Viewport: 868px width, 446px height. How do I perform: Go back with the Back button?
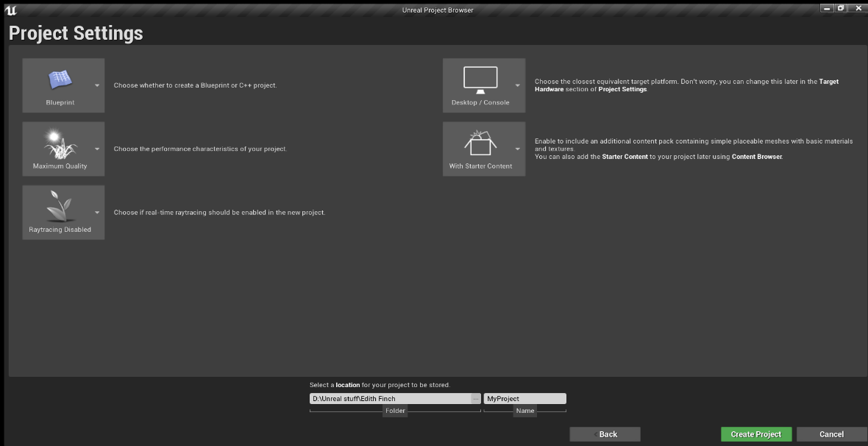pyautogui.click(x=605, y=434)
